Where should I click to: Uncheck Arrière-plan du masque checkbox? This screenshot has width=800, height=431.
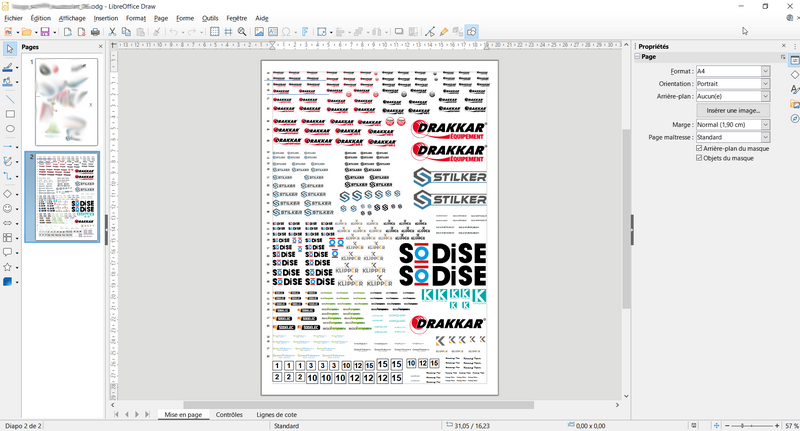tap(699, 148)
